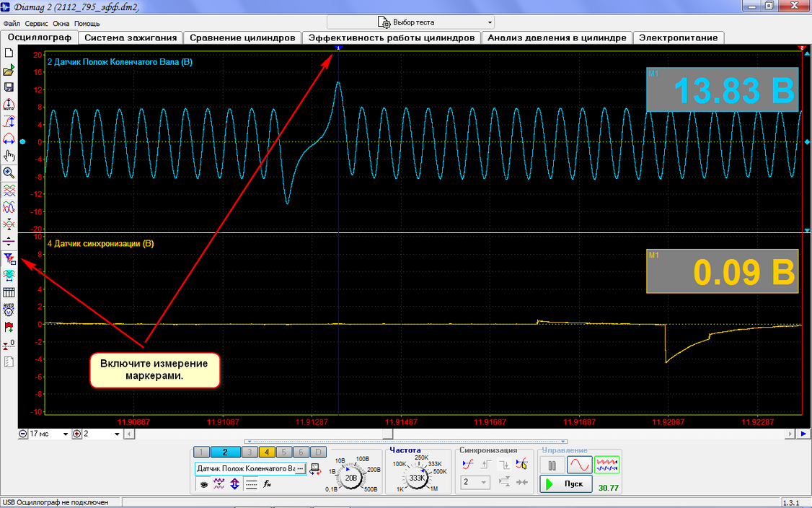This screenshot has height=508, width=812.
Task: Click the minus zoom out time button
Action: (23, 434)
